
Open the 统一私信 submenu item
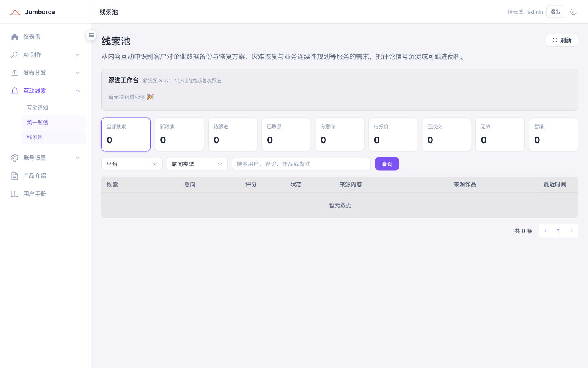(54, 122)
